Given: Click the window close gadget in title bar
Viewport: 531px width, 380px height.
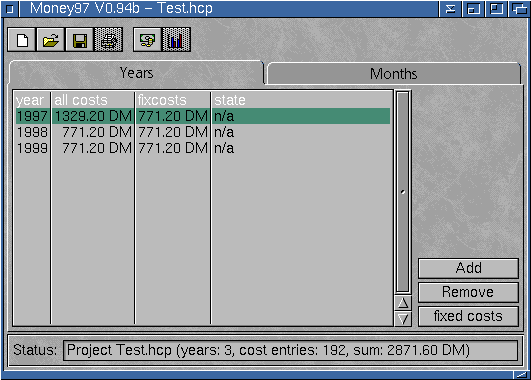Looking at the screenshot, I should click(x=10, y=9).
